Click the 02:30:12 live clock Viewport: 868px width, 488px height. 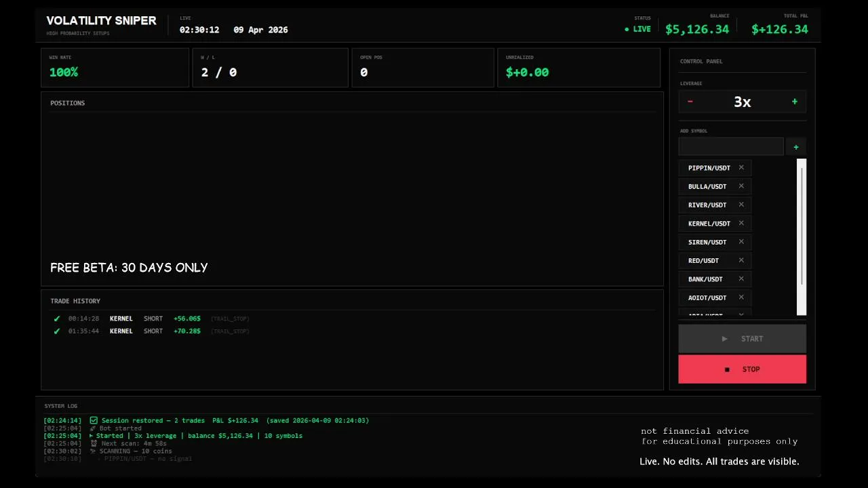click(199, 30)
